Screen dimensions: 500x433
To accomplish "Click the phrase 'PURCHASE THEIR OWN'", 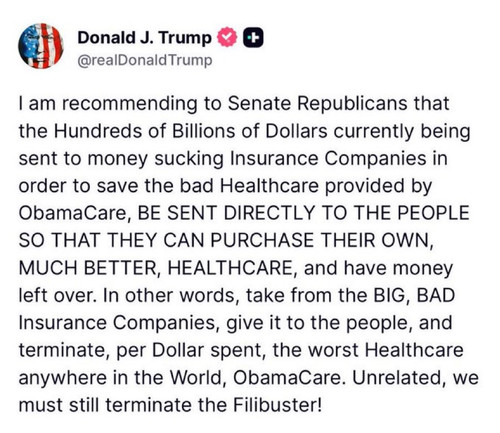I will [x=319, y=240].
